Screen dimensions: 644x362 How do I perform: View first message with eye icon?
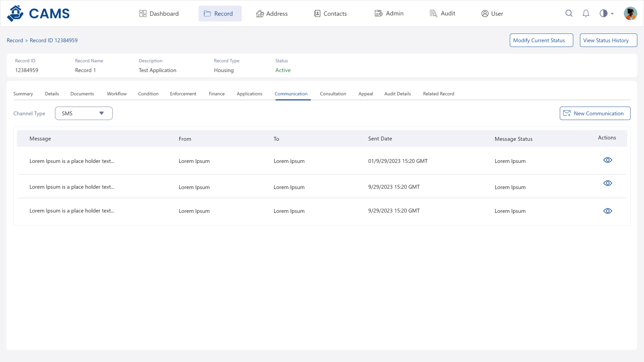click(608, 160)
